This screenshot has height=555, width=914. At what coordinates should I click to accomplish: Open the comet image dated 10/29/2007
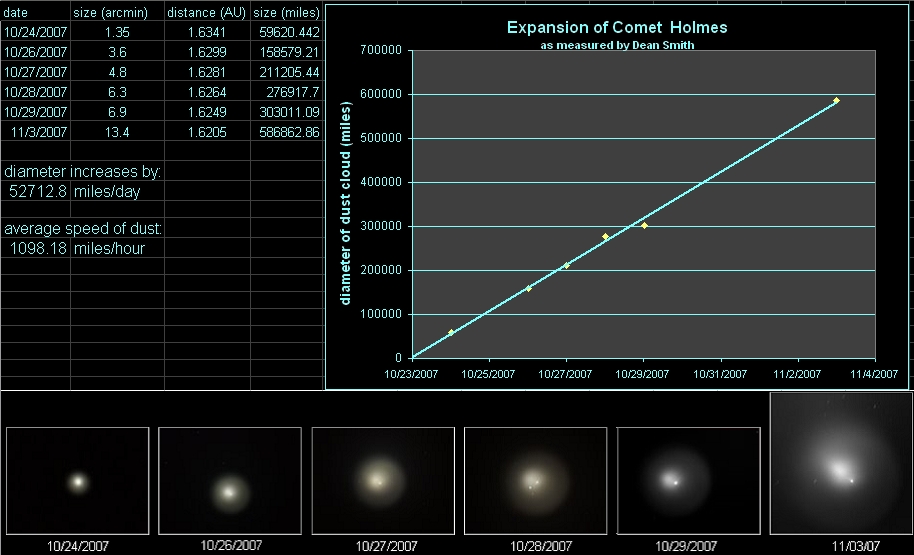click(x=688, y=480)
